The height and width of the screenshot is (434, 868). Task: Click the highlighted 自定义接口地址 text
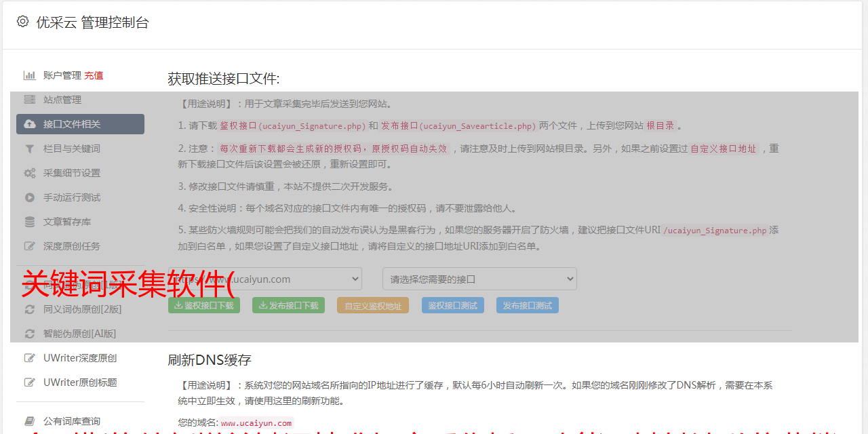click(x=724, y=149)
